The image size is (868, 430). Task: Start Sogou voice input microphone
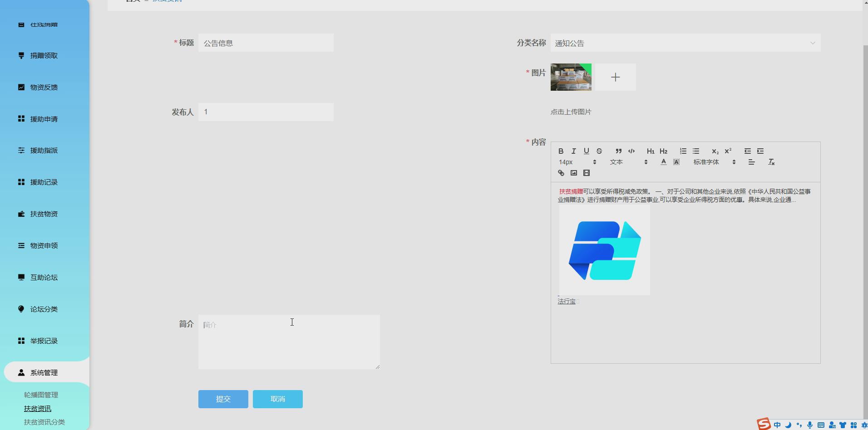click(x=810, y=425)
